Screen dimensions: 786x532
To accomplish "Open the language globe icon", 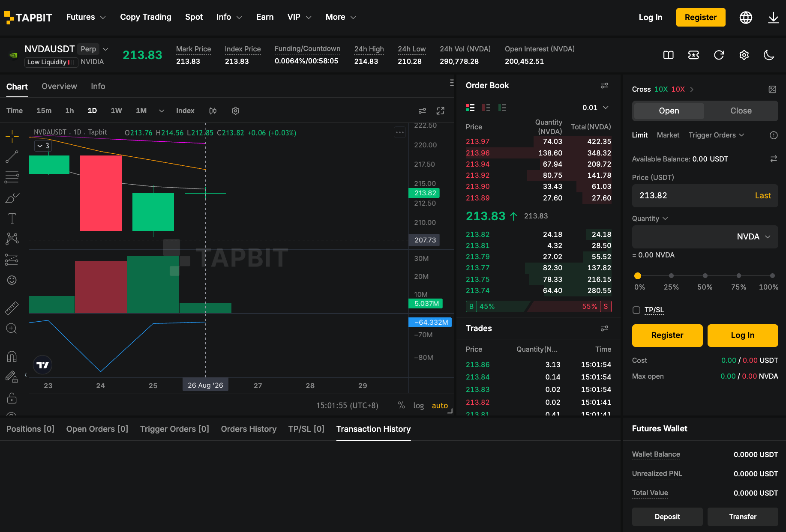I will tap(746, 17).
